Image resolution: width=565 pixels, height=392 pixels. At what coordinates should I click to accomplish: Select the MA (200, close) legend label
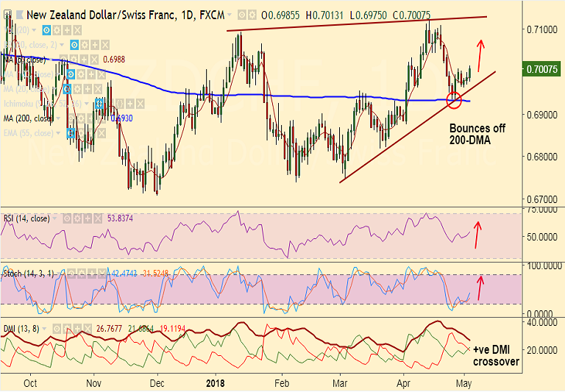pyautogui.click(x=29, y=118)
